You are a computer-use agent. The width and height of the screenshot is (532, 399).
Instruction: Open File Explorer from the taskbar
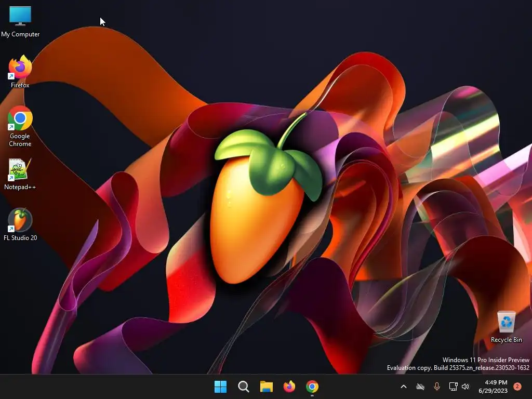(x=267, y=387)
